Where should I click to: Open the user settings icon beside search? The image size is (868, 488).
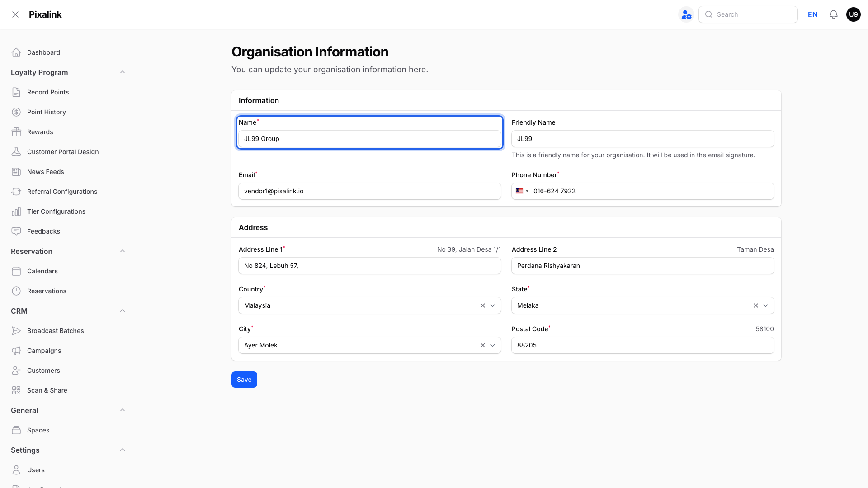(x=686, y=14)
